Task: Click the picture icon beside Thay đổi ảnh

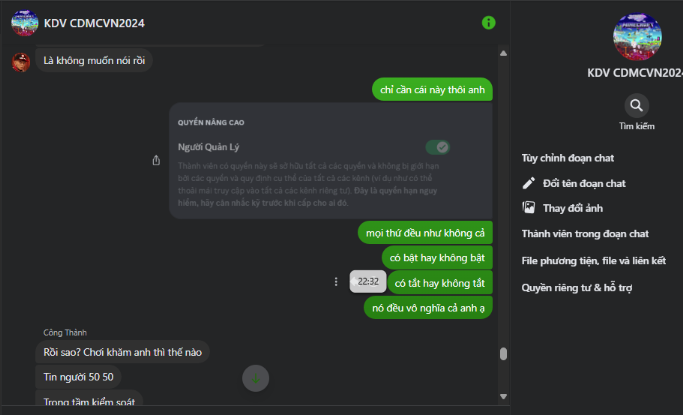Action: [529, 207]
